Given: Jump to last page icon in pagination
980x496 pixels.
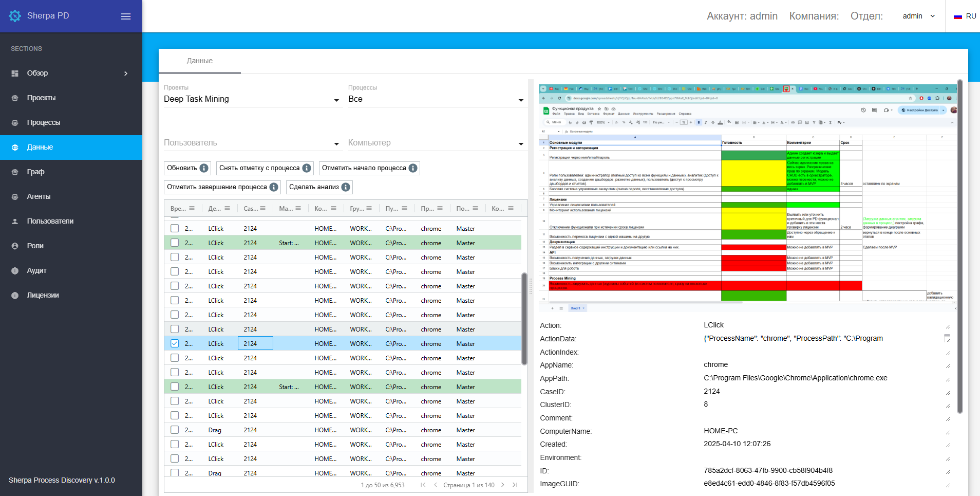Looking at the screenshot, I should [x=515, y=485].
